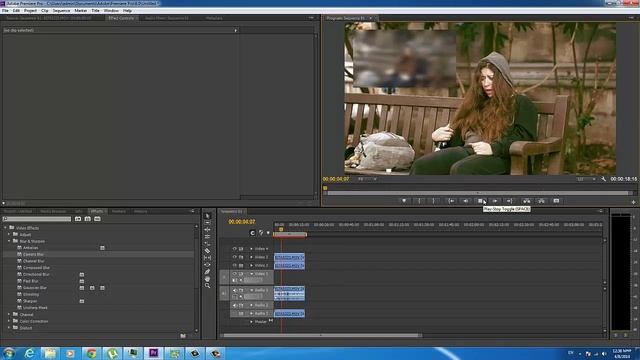Screen dimensions: 640x360
Task: Expand the Channel effects folder
Action: (9, 315)
